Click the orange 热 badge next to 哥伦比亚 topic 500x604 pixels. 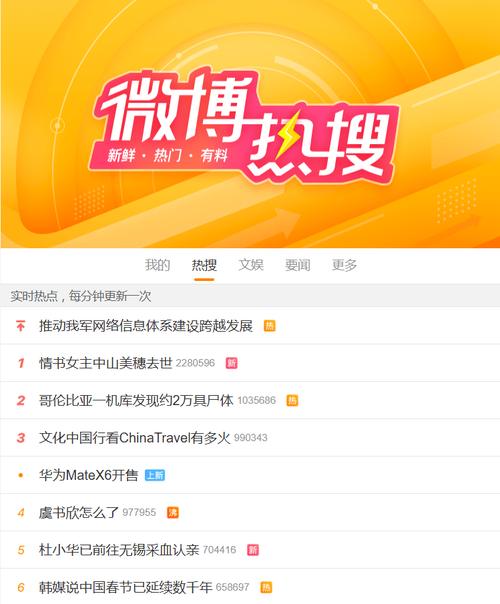coord(292,400)
